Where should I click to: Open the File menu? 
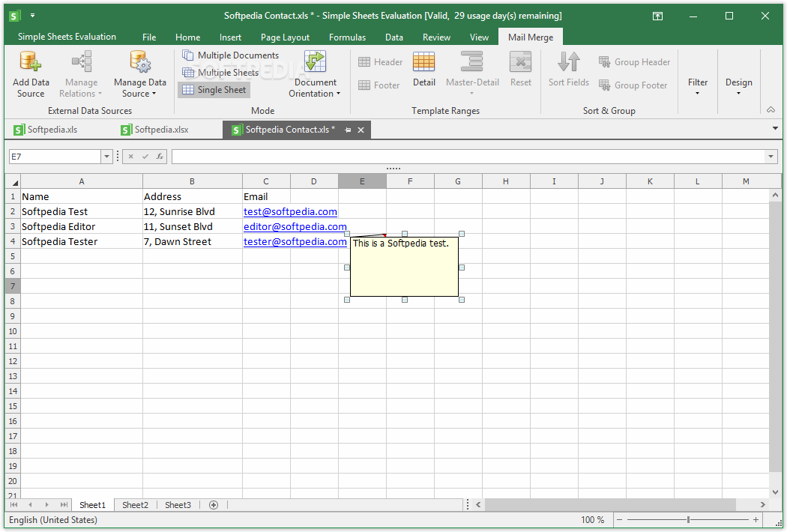(149, 37)
